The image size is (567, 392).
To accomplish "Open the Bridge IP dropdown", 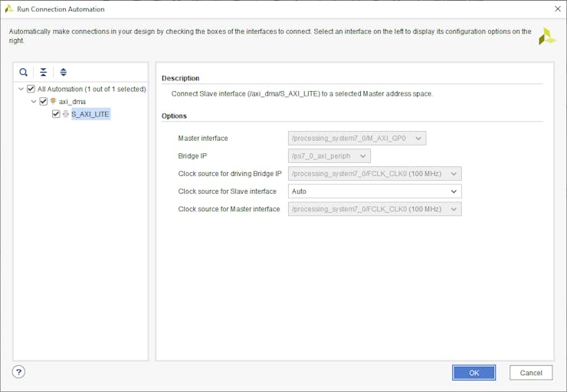I will (x=329, y=156).
